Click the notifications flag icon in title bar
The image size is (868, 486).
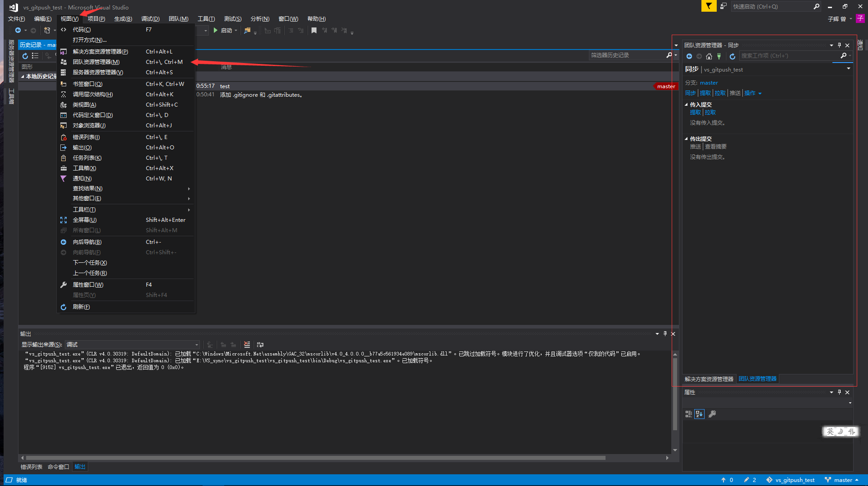pos(709,6)
